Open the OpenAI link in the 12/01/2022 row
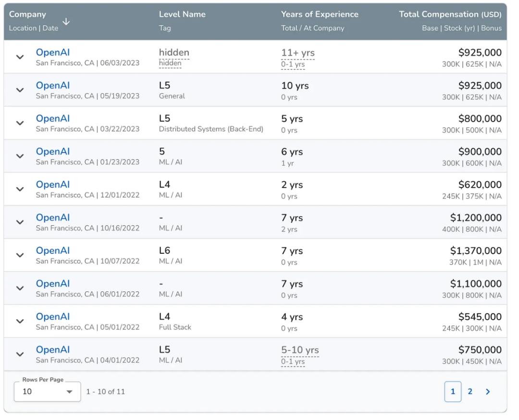The image size is (519, 420). click(53, 185)
